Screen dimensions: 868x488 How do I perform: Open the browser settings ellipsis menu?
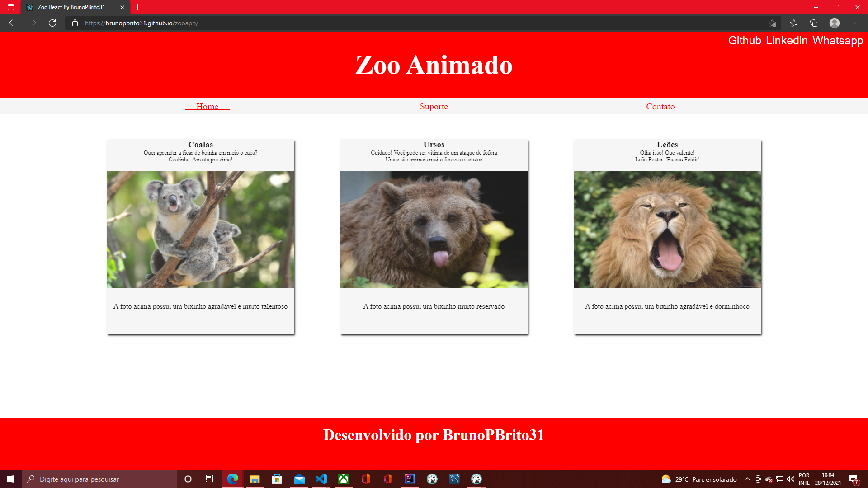(855, 23)
